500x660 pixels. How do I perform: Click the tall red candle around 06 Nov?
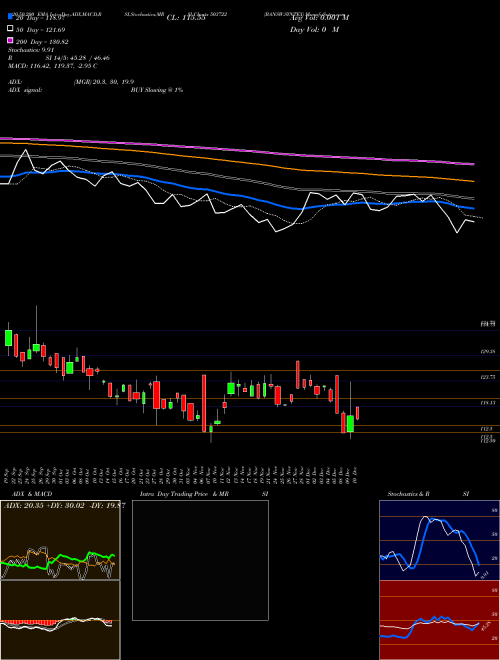204,403
